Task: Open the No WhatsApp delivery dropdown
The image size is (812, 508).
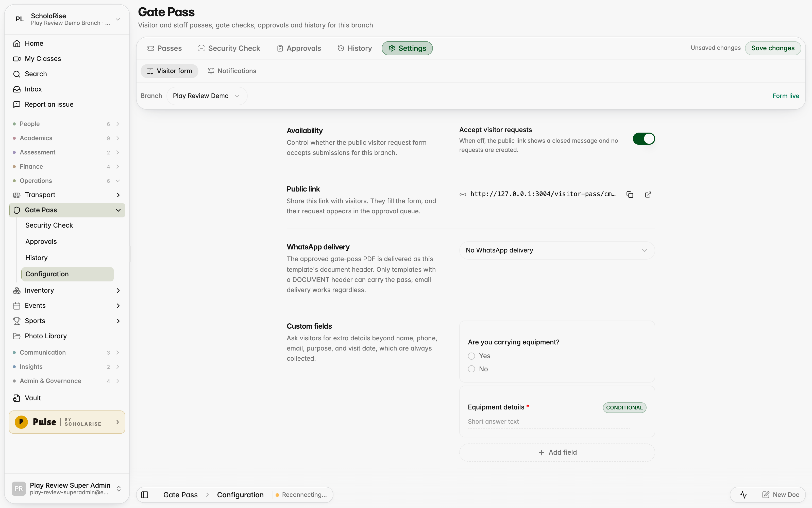Action: pos(557,250)
